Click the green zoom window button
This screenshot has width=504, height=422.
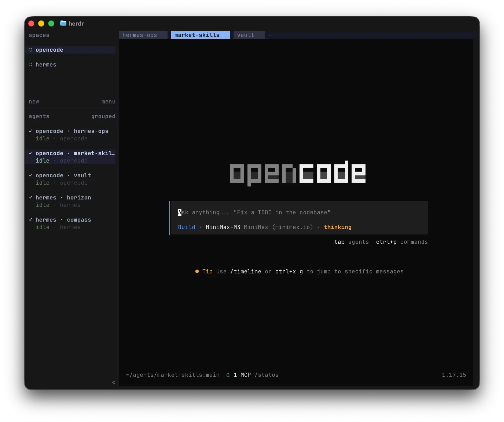pos(51,23)
